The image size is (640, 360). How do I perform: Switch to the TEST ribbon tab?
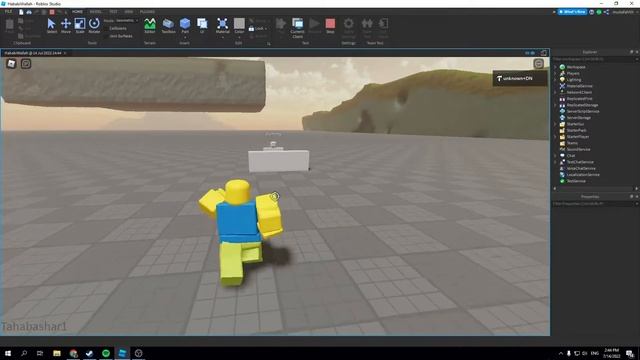113,12
